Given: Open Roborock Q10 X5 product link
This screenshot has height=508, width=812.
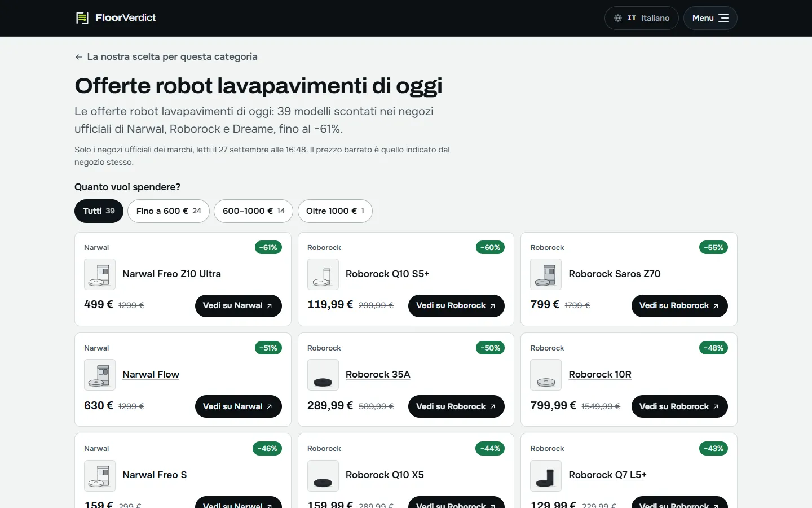Looking at the screenshot, I should (385, 475).
